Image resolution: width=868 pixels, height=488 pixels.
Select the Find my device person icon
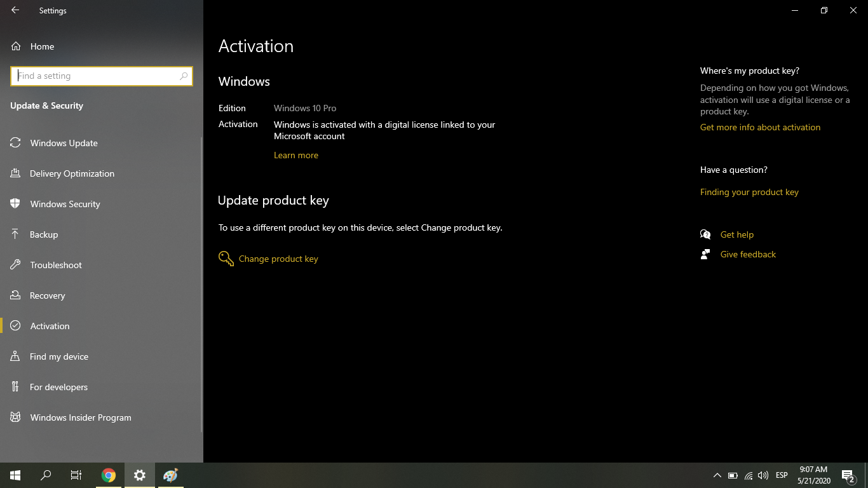15,356
